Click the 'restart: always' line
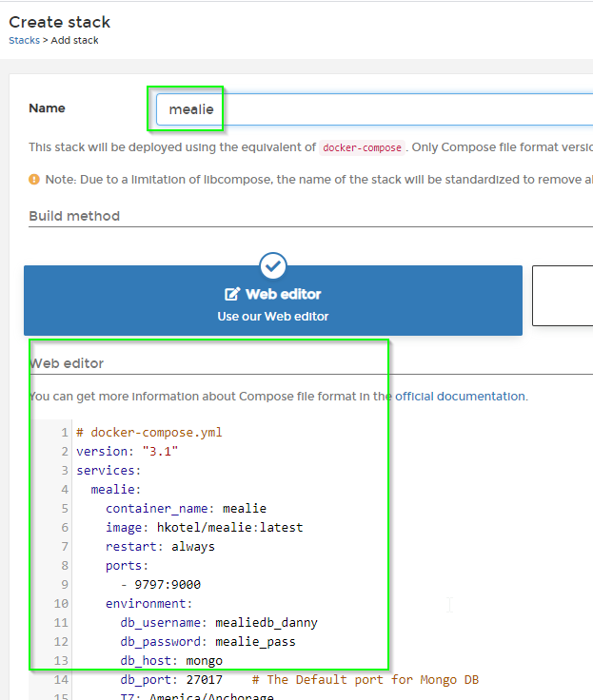This screenshot has height=700, width=593. pos(160,547)
